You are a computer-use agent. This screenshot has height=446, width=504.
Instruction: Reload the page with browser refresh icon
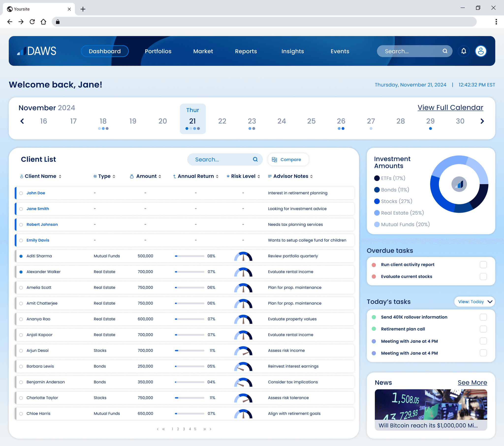click(x=32, y=22)
